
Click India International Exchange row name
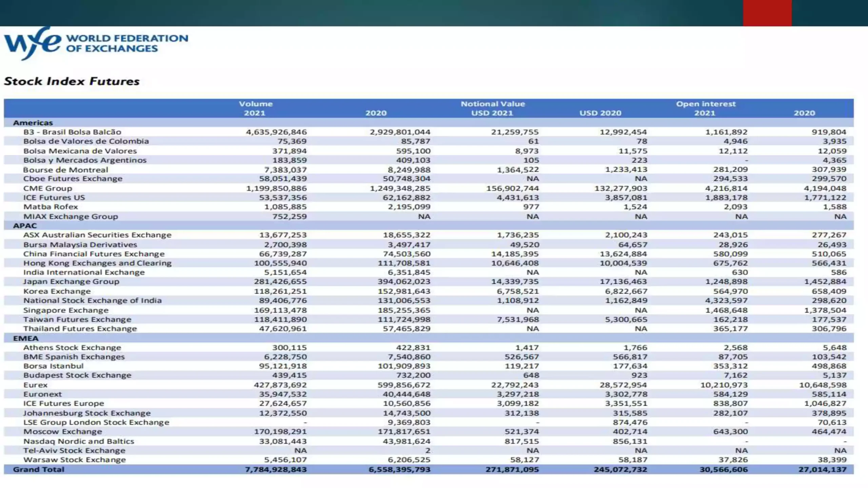point(84,272)
